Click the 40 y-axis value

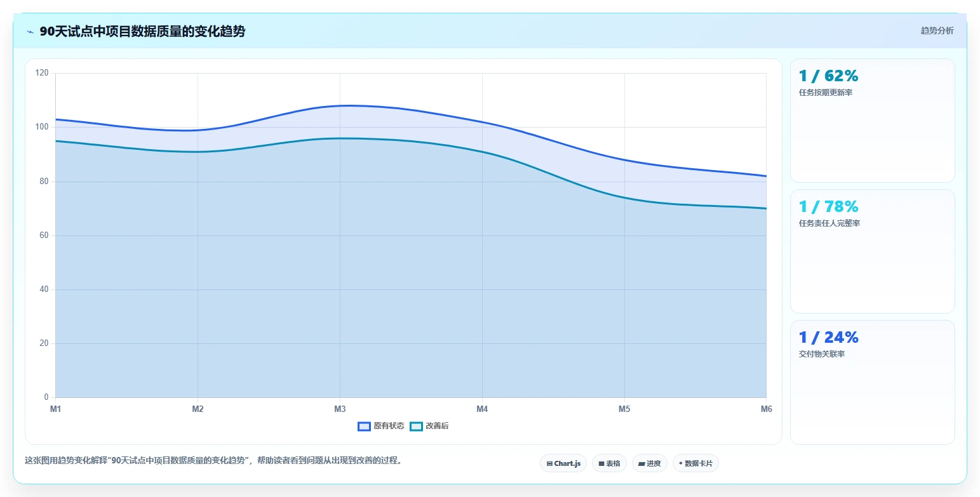click(44, 289)
